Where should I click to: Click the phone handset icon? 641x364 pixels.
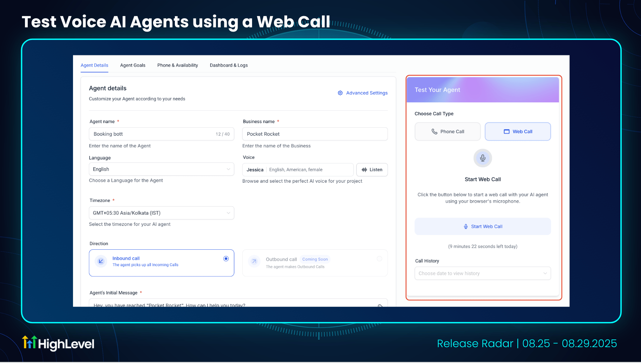click(x=434, y=132)
